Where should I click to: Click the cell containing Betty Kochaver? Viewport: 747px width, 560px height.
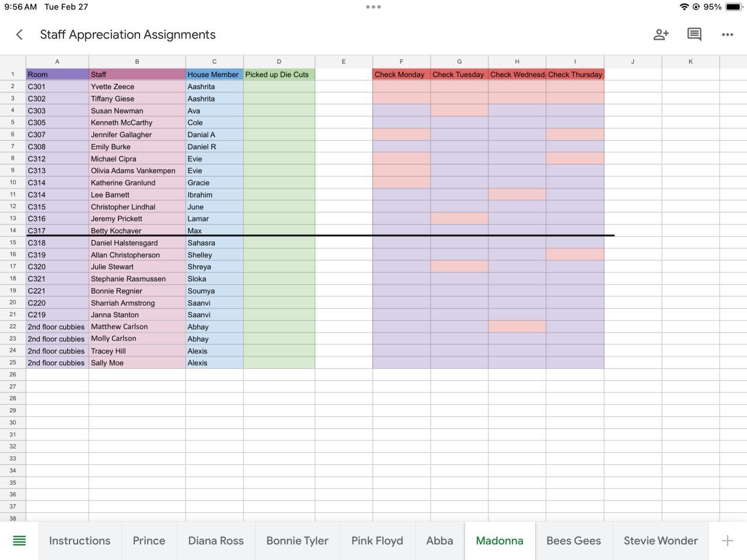(x=137, y=230)
